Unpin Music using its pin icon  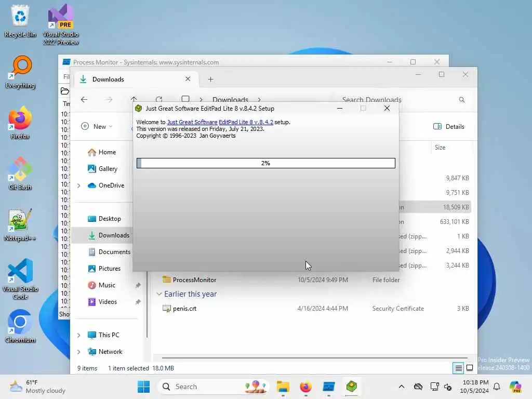[x=138, y=285]
